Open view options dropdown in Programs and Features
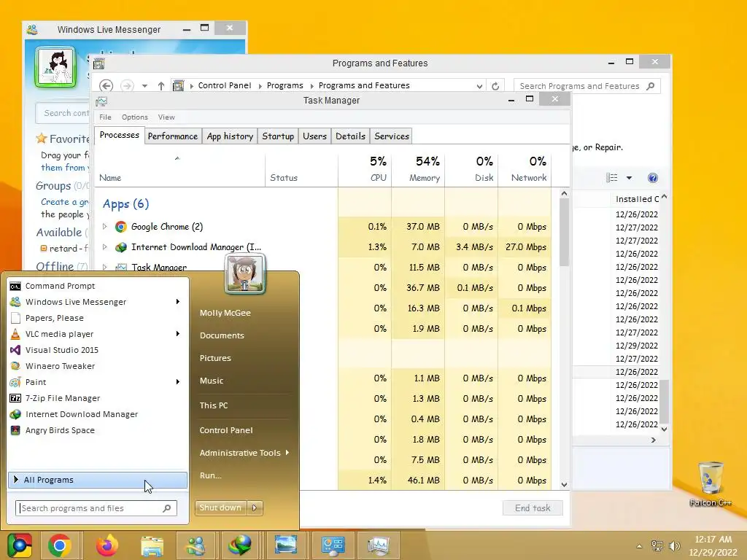This screenshot has height=560, width=747. [x=629, y=178]
